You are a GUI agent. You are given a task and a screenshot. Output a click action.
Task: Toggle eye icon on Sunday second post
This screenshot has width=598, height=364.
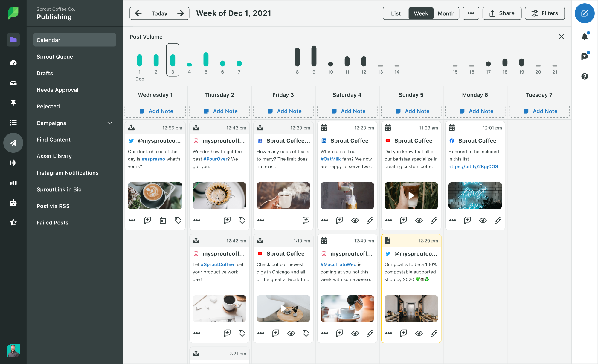pos(419,333)
